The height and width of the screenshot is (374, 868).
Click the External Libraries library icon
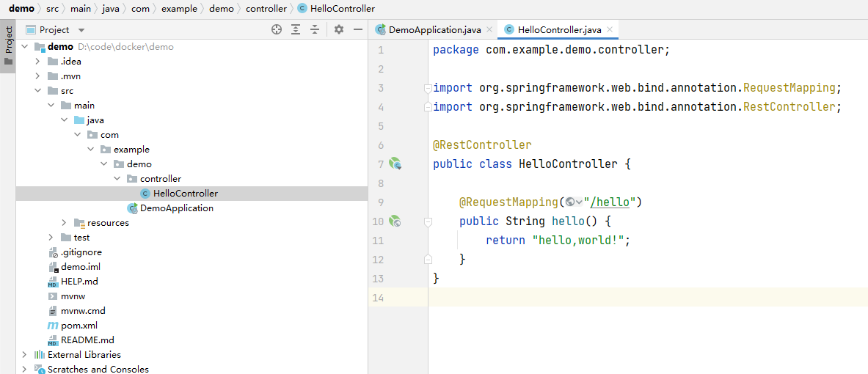pos(40,355)
